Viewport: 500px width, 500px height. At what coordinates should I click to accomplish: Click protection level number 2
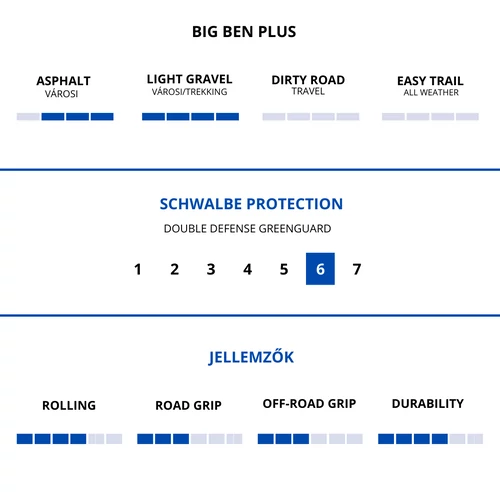point(174,269)
